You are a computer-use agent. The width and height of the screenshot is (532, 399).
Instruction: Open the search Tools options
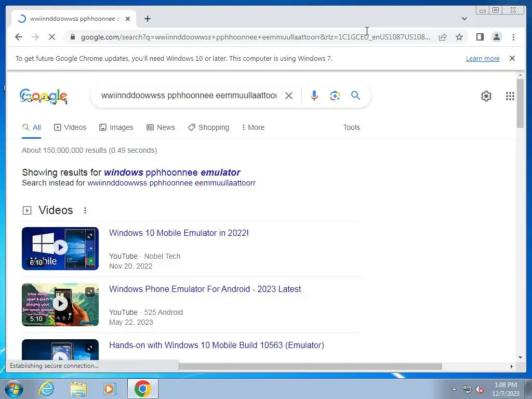click(351, 128)
